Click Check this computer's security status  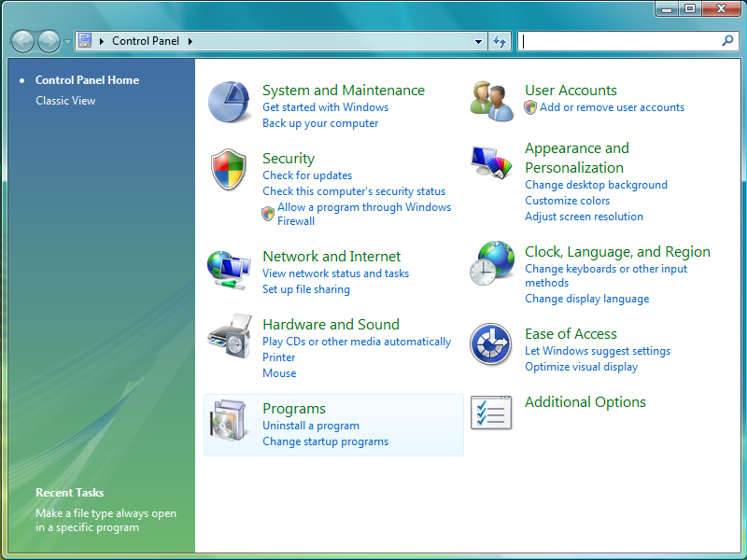pos(354,191)
